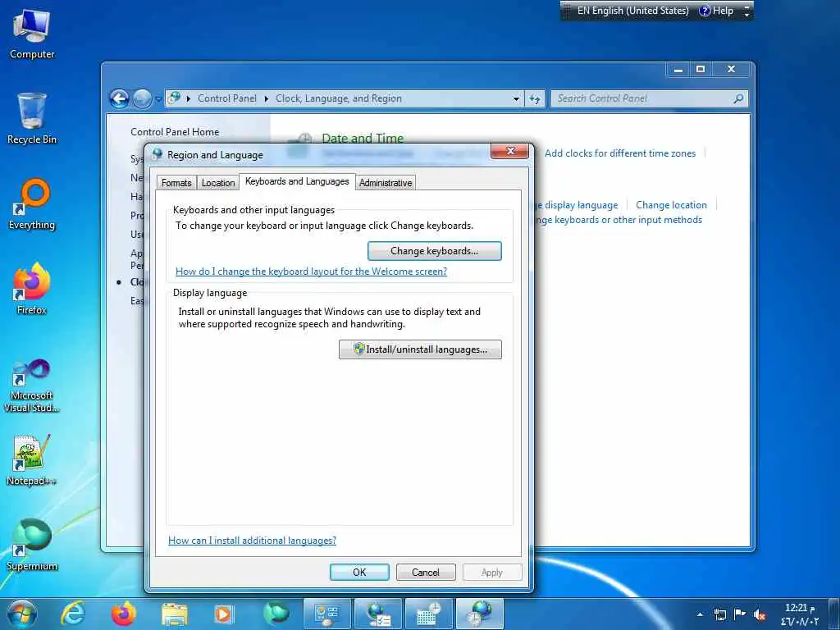
Task: Open the Recycle Bin desktop icon
Action: coord(32,118)
